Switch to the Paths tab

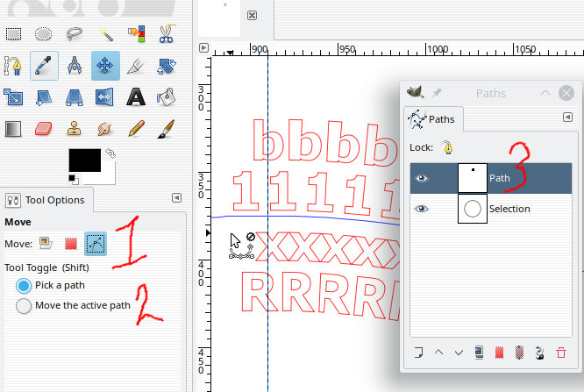coord(433,119)
